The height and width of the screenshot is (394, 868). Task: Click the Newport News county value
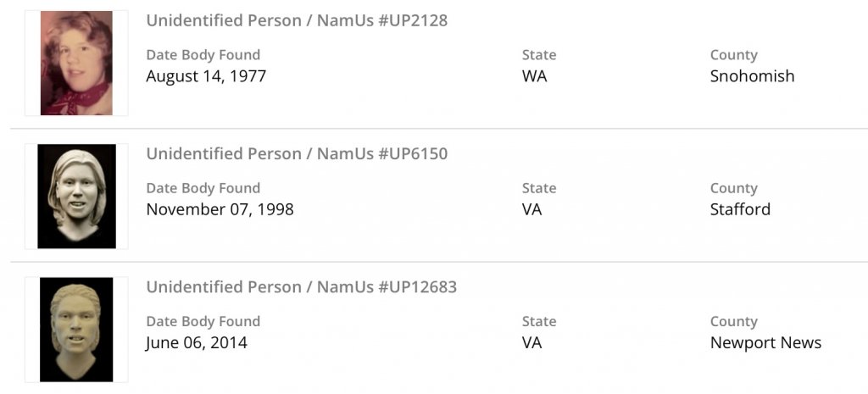[765, 342]
